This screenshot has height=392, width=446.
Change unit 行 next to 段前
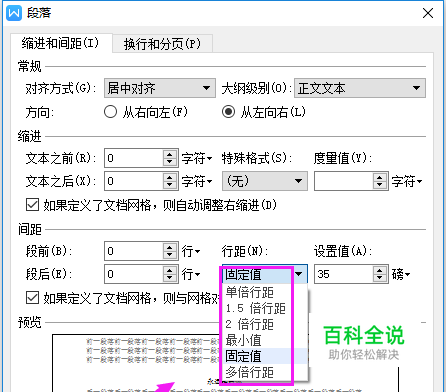(x=191, y=251)
